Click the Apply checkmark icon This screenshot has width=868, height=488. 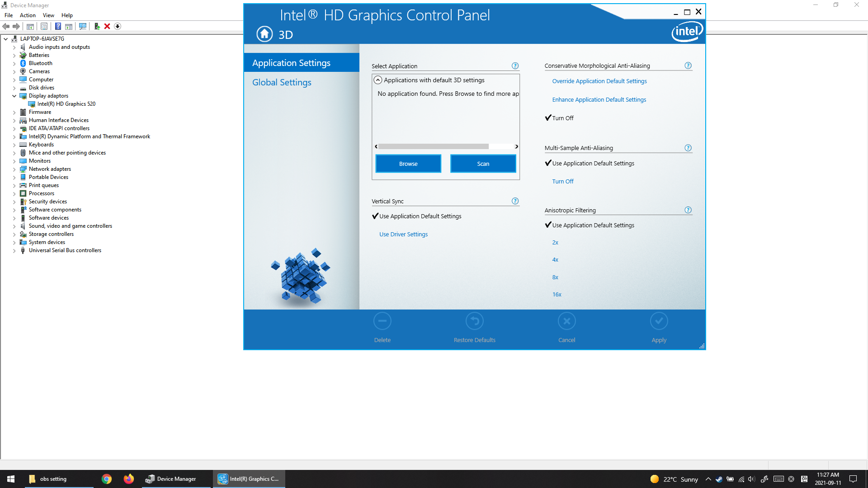tap(659, 321)
